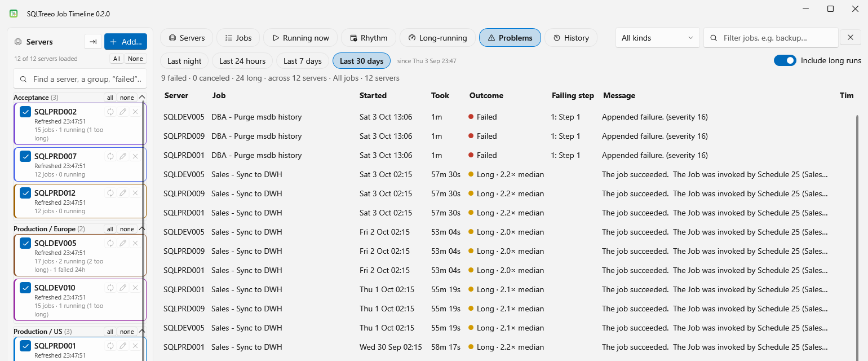The height and width of the screenshot is (361, 868).
Task: Collapse the Acceptance server group
Action: [x=141, y=98]
